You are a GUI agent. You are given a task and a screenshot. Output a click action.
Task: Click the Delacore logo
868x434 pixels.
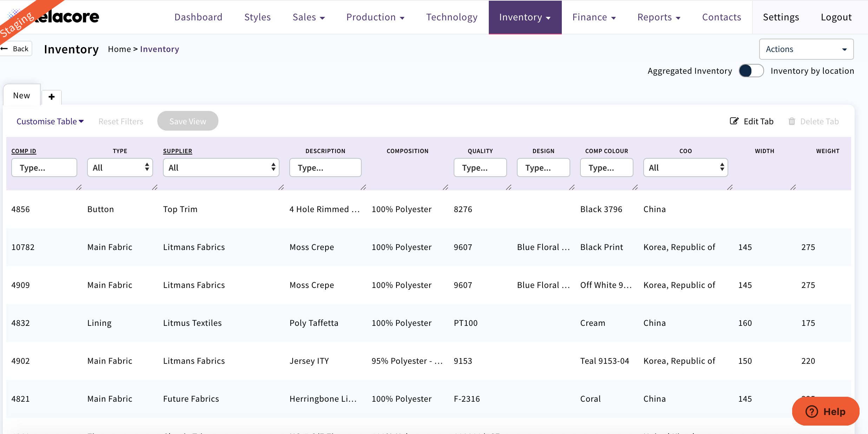point(67,17)
